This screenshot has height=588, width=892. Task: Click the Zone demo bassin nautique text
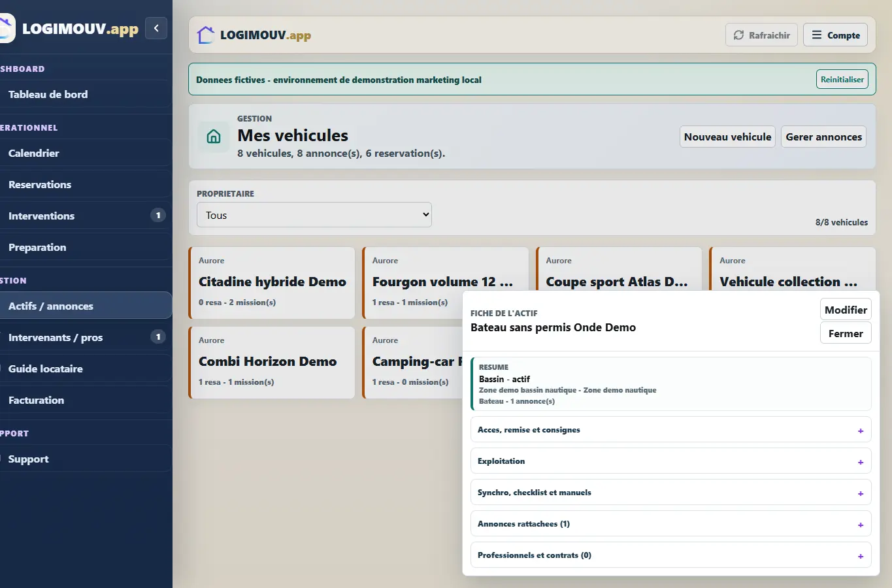click(567, 390)
